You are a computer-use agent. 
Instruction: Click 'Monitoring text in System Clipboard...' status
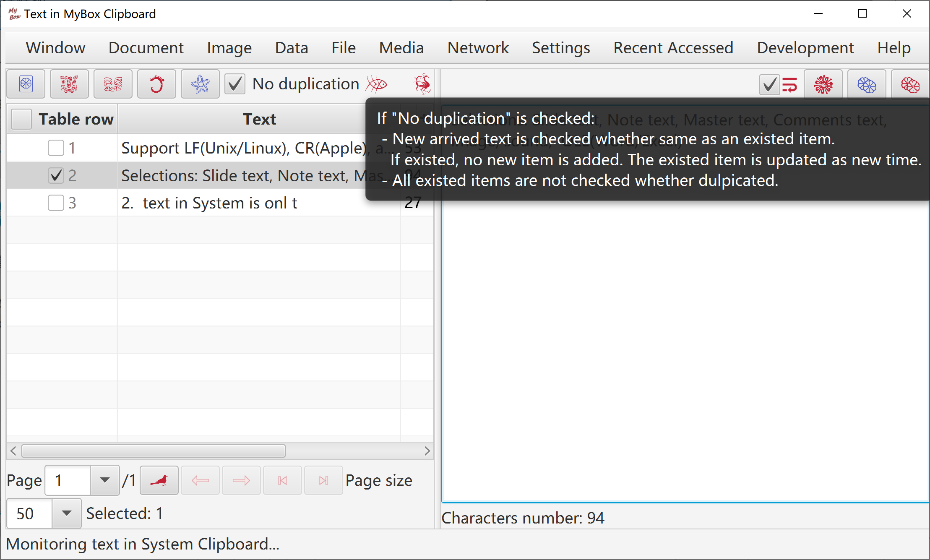tap(143, 544)
